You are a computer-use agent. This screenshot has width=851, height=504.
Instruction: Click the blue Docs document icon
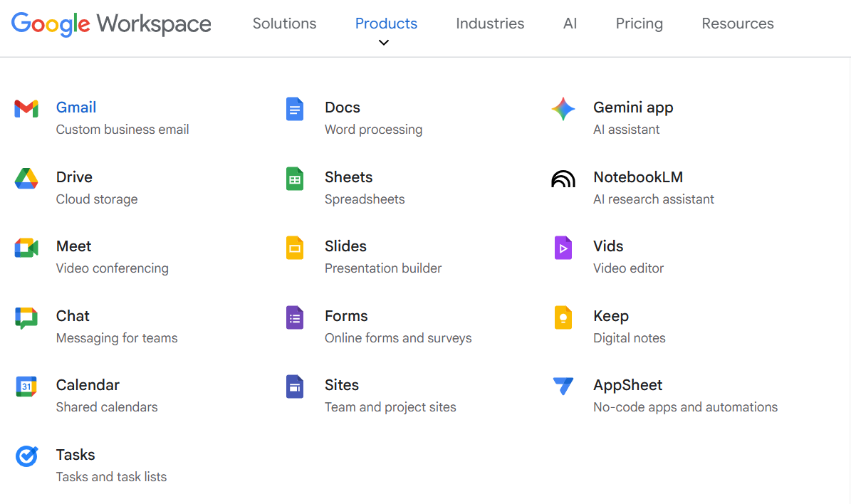click(295, 109)
